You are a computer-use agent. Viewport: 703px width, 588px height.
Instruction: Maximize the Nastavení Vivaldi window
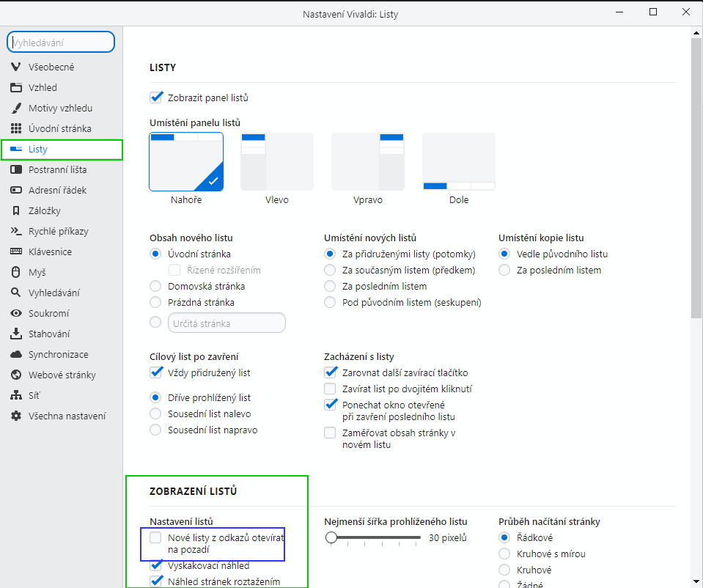(653, 12)
